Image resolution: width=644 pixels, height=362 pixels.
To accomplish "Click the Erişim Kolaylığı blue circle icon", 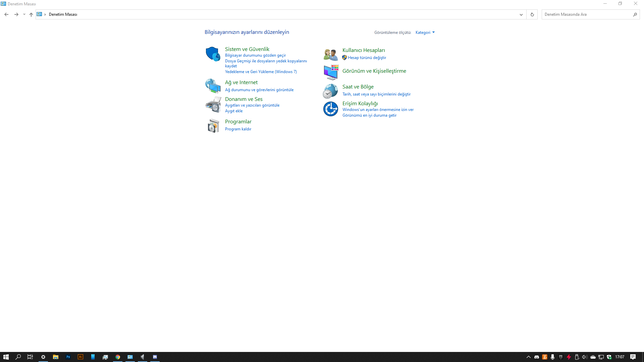I will point(331,109).
